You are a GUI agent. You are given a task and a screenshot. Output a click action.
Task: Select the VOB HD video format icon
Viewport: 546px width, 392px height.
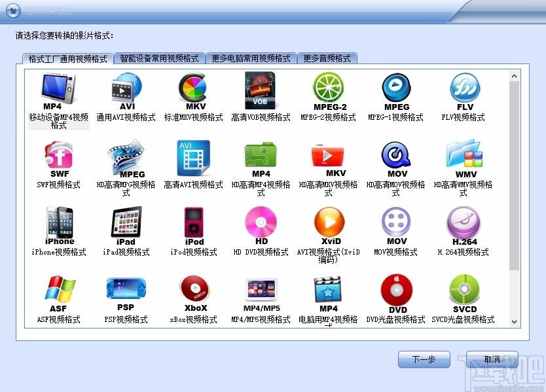click(260, 90)
